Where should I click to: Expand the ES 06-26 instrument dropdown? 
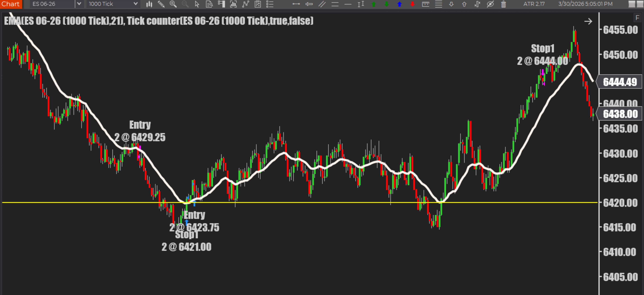(79, 4)
